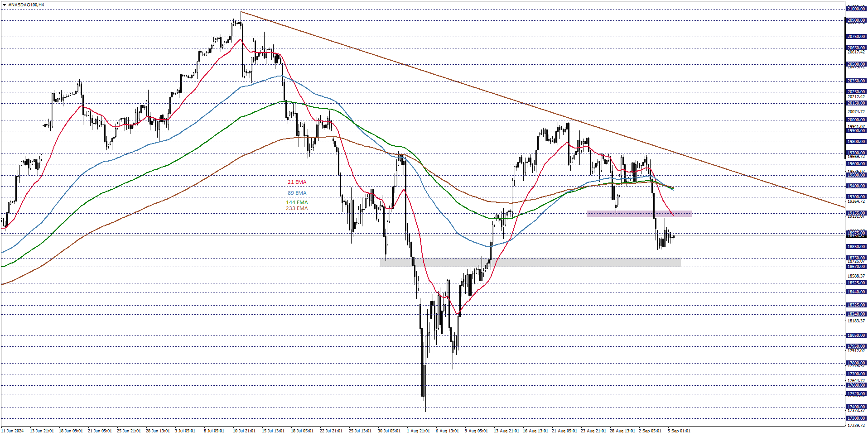Click the 1 Aug 21:01 time label

(418, 431)
